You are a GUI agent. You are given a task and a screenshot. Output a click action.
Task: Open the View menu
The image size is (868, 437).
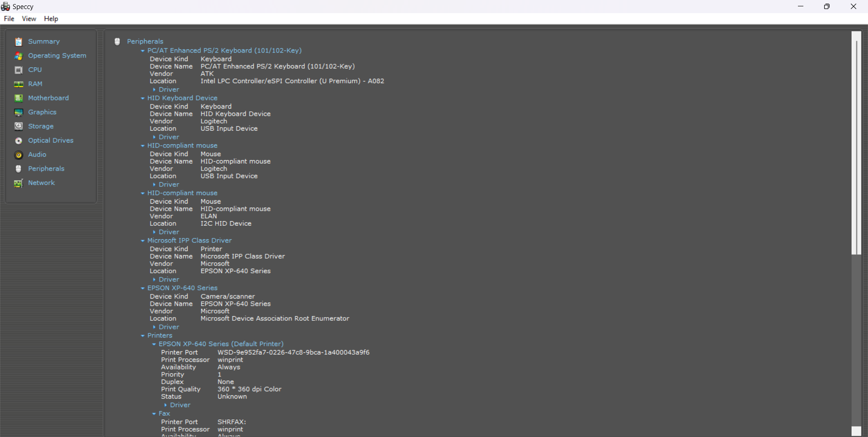(x=29, y=19)
